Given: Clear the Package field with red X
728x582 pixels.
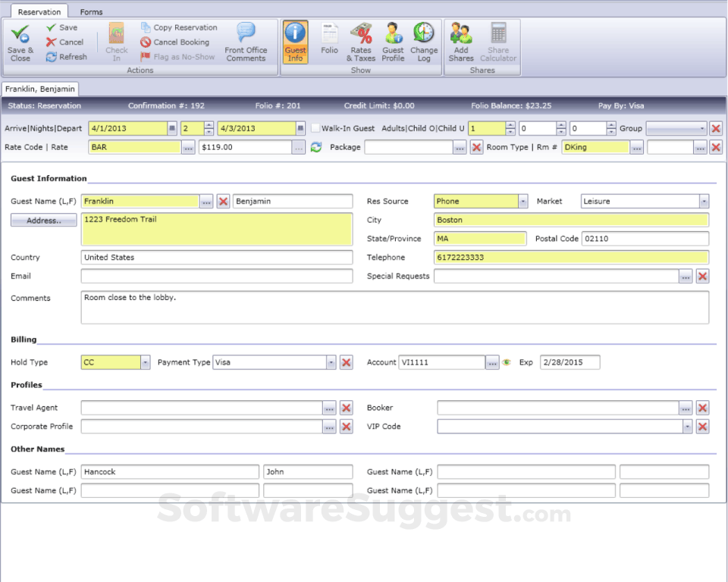Looking at the screenshot, I should [476, 148].
